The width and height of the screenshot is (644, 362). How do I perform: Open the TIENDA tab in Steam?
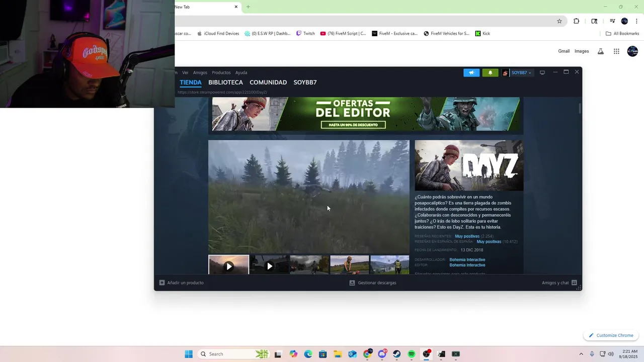pos(191,82)
